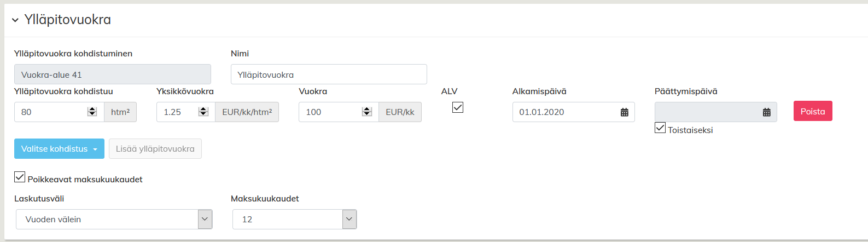Collapse the Ylläpitovuokra section chevron
This screenshot has height=242, width=868.
15,20
